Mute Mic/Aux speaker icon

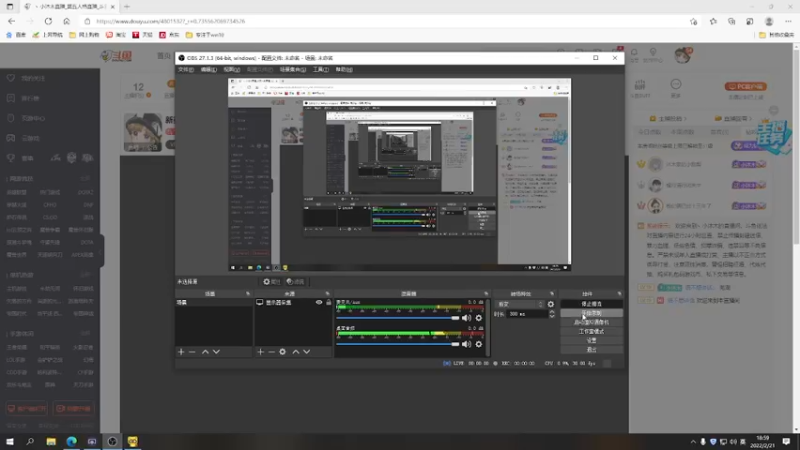(466, 318)
